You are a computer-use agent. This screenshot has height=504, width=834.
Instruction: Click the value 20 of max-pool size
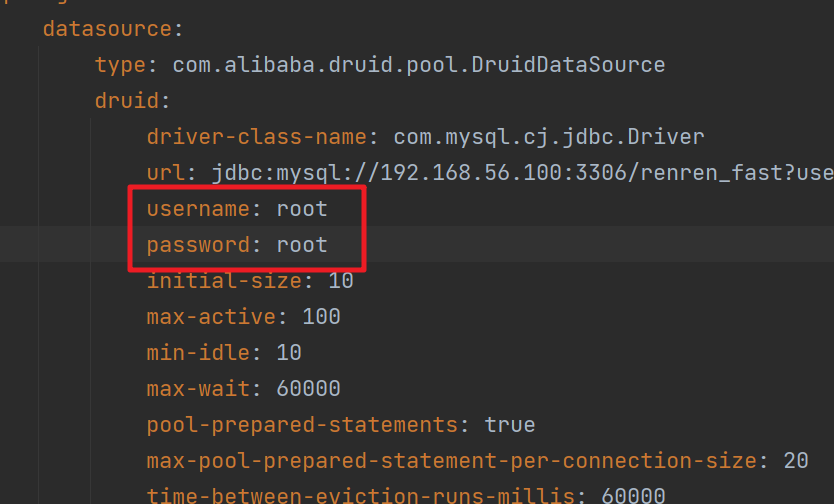[796, 461]
